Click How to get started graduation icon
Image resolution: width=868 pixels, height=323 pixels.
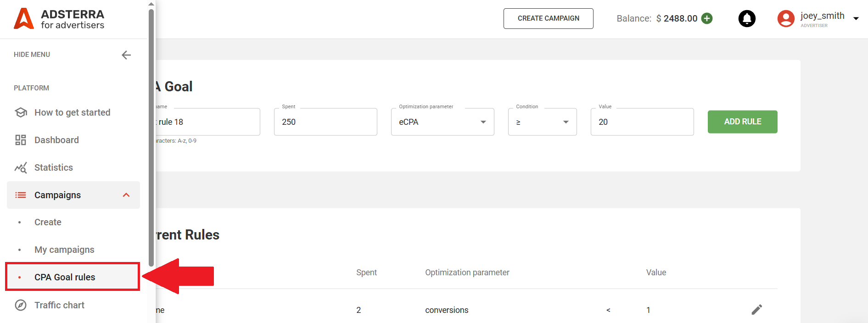point(21,112)
